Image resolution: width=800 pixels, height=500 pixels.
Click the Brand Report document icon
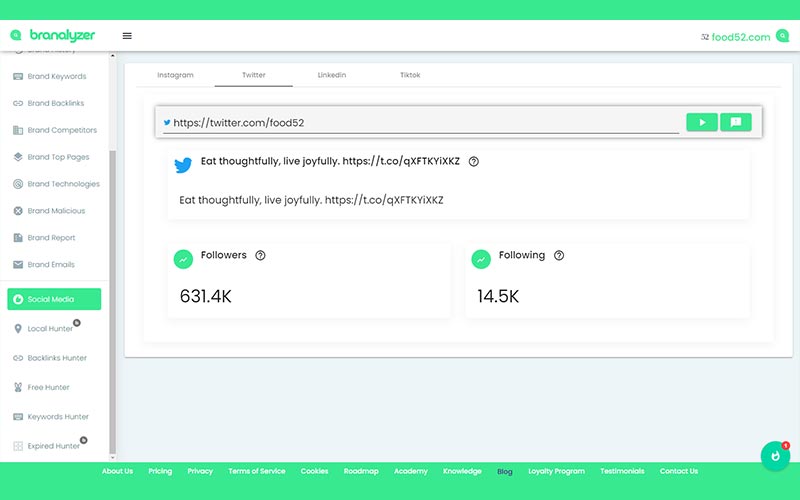(18, 238)
